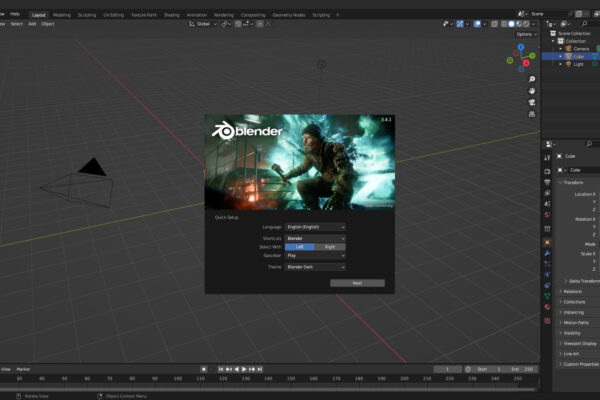Open the orange Object properties tab icon
Viewport: 600px width, 400px height.
click(x=547, y=242)
